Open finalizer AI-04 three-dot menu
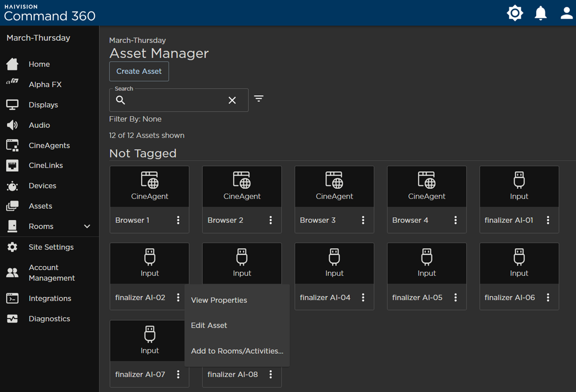Screen dimensions: 576x392 pos(363,297)
